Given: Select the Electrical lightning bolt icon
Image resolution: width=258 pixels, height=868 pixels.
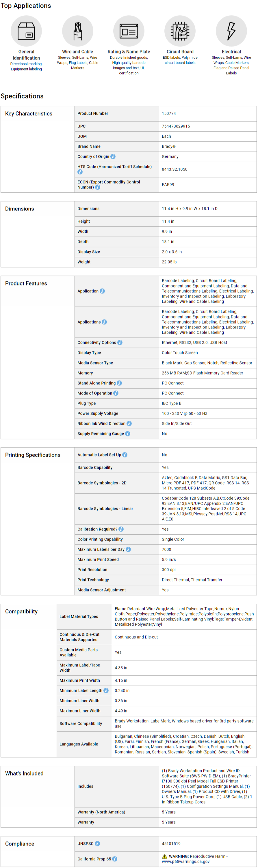Looking at the screenshot, I should coord(231,31).
